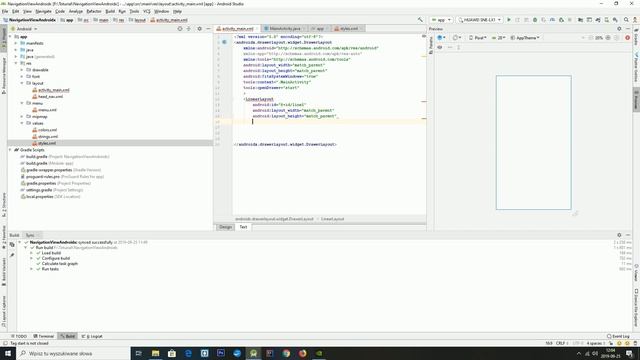This screenshot has height=360, width=640.
Task: Collapse the layout folder in project tree
Action: pos(22,83)
